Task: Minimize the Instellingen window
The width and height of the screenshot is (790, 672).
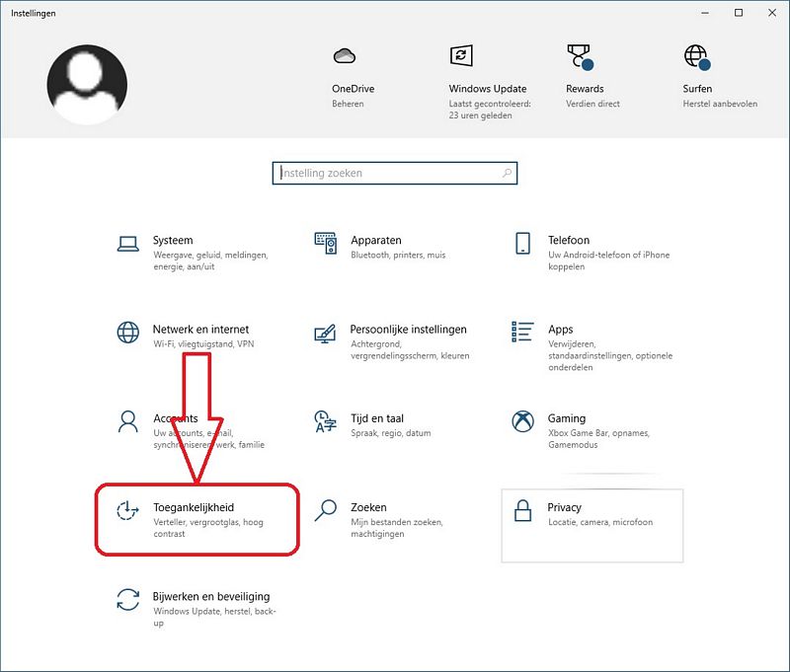Action: pyautogui.click(x=705, y=13)
